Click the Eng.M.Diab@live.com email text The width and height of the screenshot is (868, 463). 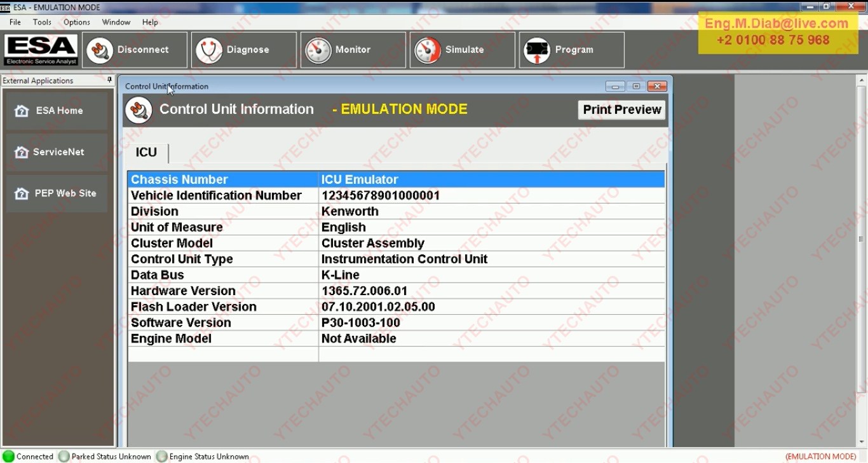click(x=776, y=23)
